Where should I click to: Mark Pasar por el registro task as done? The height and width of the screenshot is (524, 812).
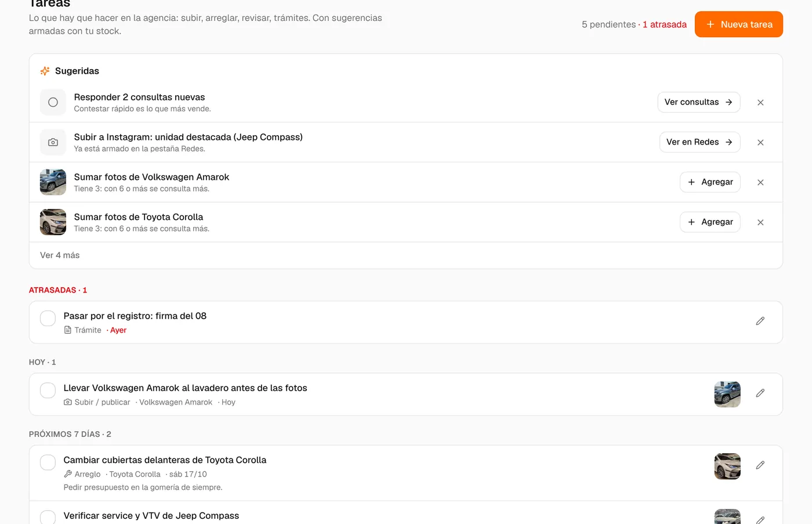tap(48, 319)
